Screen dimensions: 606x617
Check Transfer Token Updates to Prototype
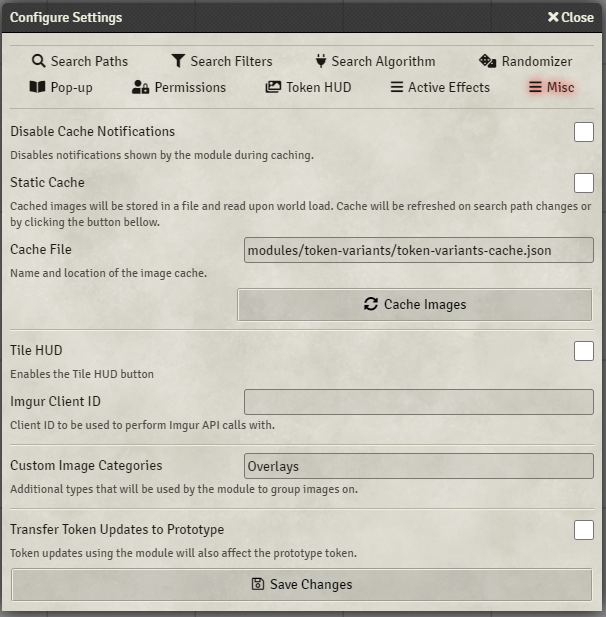click(584, 530)
